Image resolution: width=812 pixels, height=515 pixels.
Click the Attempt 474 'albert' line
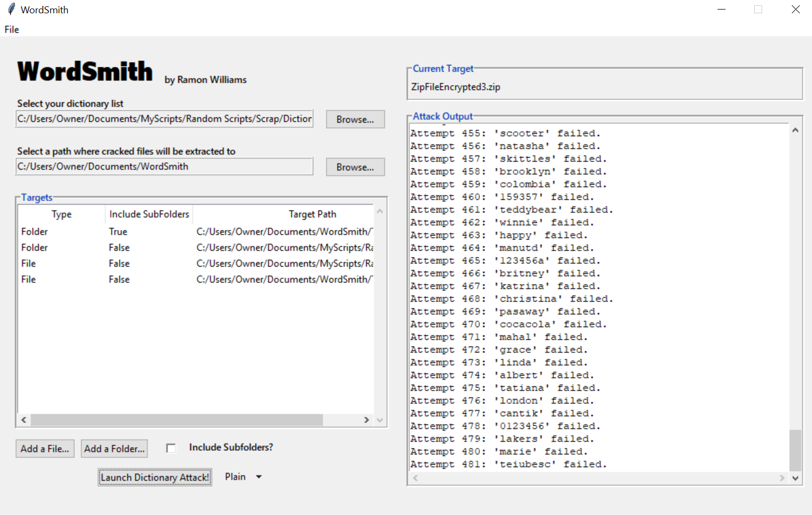502,375
